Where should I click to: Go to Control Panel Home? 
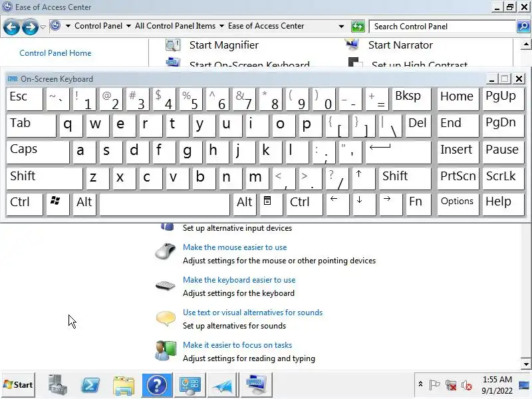[55, 53]
